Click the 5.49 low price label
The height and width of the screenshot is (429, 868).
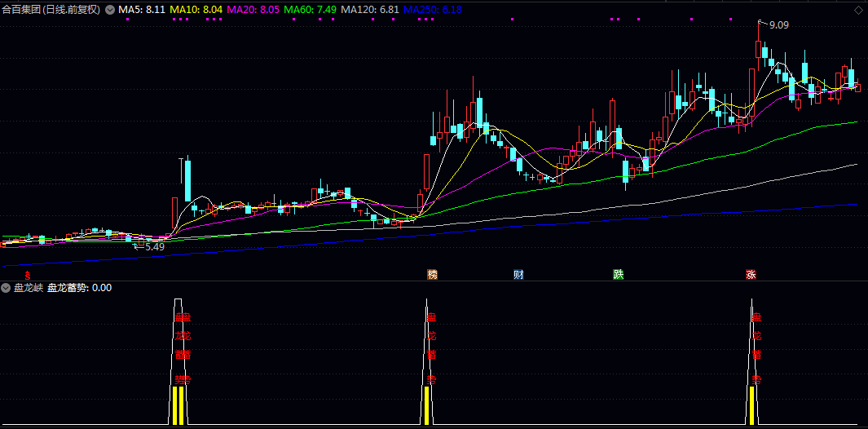point(154,246)
